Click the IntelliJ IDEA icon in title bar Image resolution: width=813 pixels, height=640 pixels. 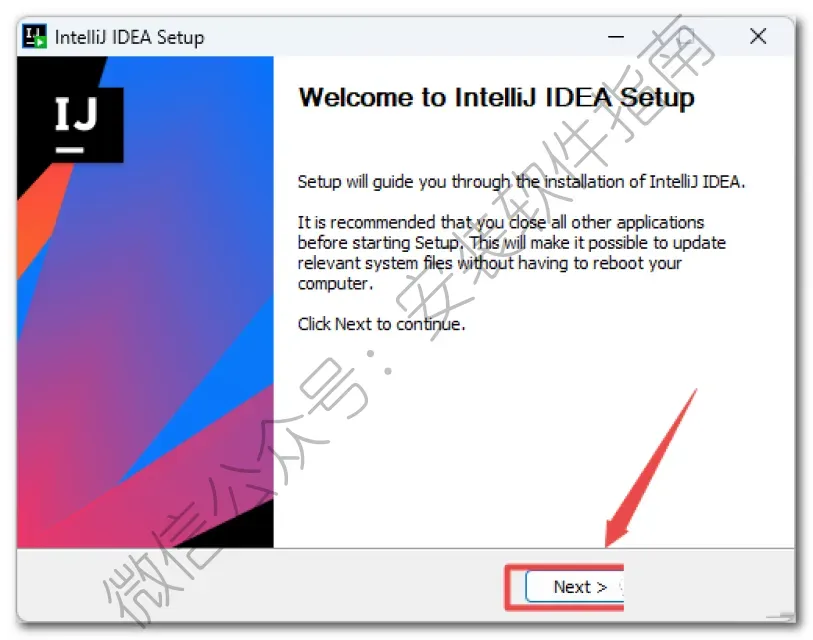point(35,36)
